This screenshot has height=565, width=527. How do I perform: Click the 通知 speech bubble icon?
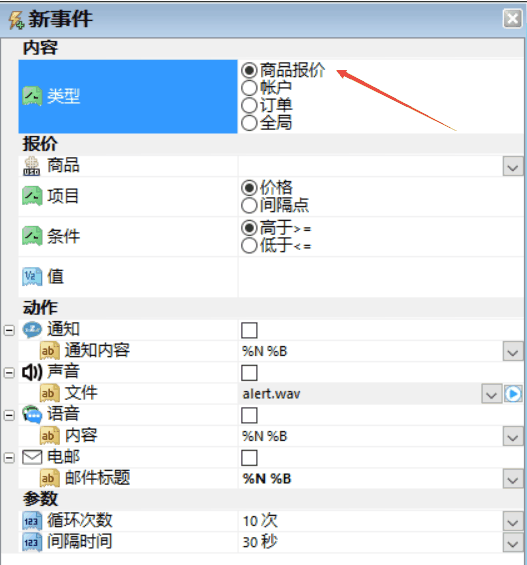click(x=32, y=329)
